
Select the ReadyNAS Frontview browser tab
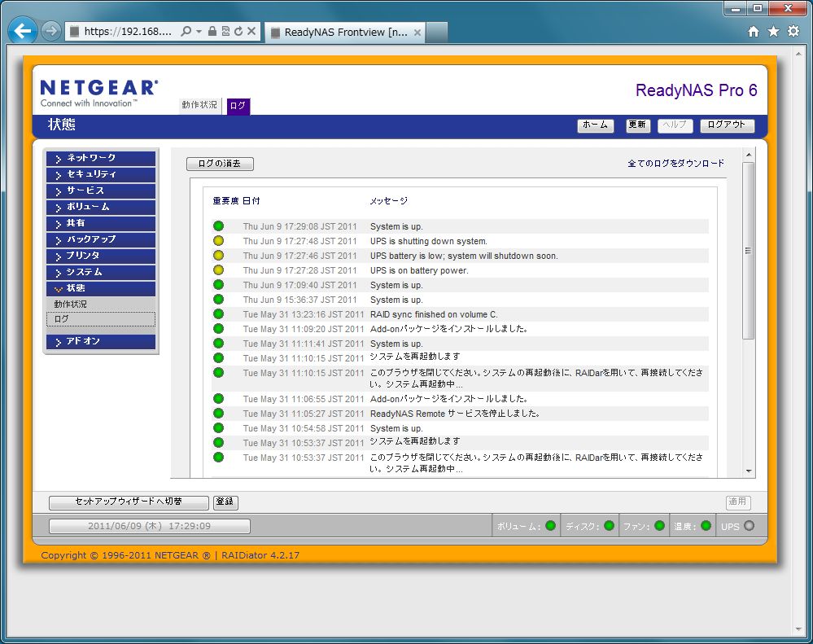(346, 33)
